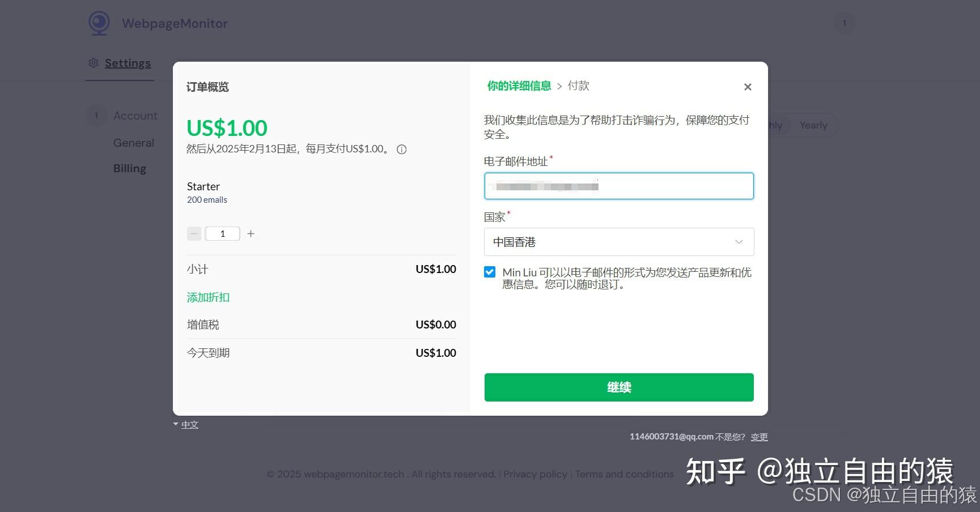Open the recurring payment info tooltip icon
Image resolution: width=980 pixels, height=512 pixels.
point(401,149)
